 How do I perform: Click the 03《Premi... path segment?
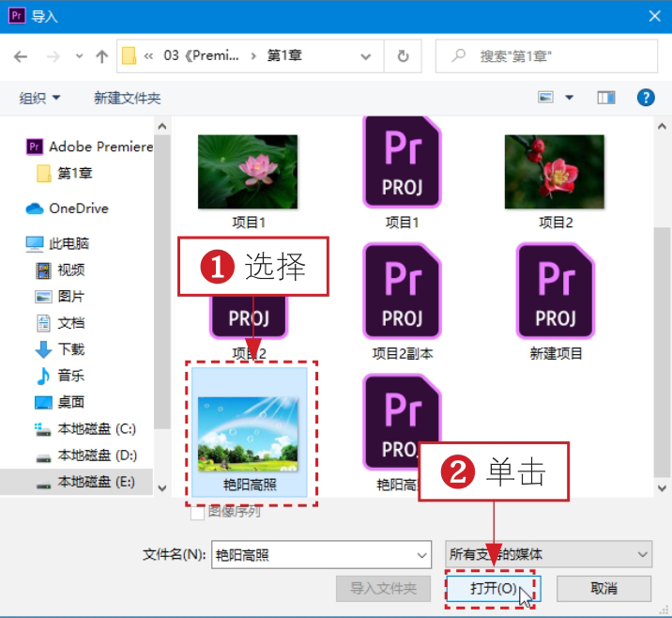(x=201, y=55)
